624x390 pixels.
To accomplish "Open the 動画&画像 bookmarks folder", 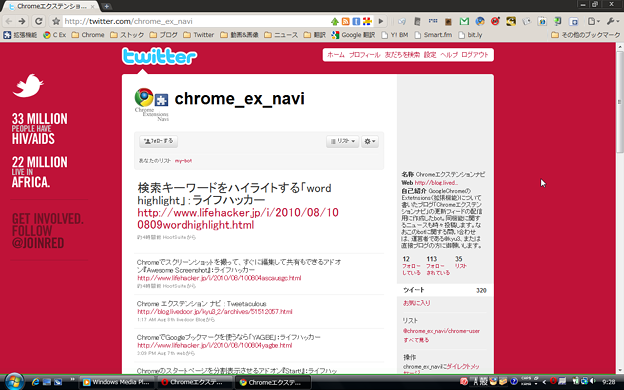I will click(239, 35).
